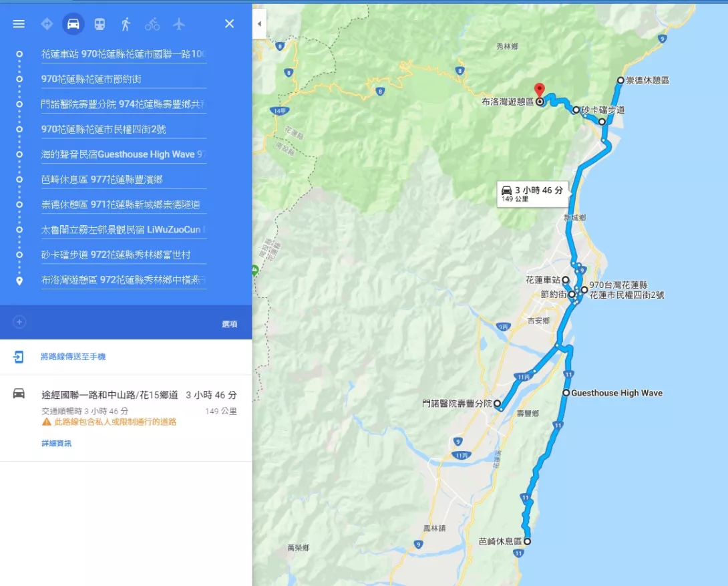The height and width of the screenshot is (586, 728).
Task: Open detailed info 詳細資訊 link
Action: [x=56, y=444]
